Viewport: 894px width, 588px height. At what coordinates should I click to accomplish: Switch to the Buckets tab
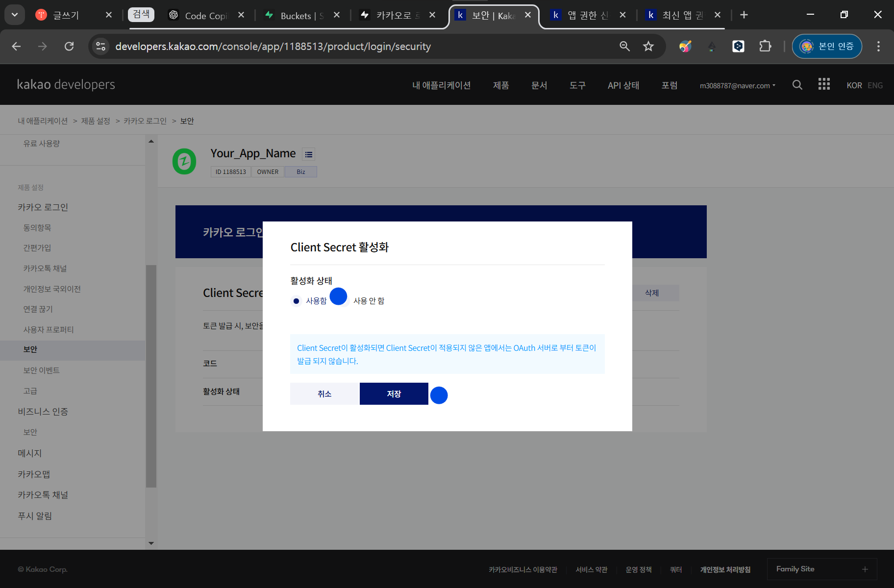click(x=302, y=16)
